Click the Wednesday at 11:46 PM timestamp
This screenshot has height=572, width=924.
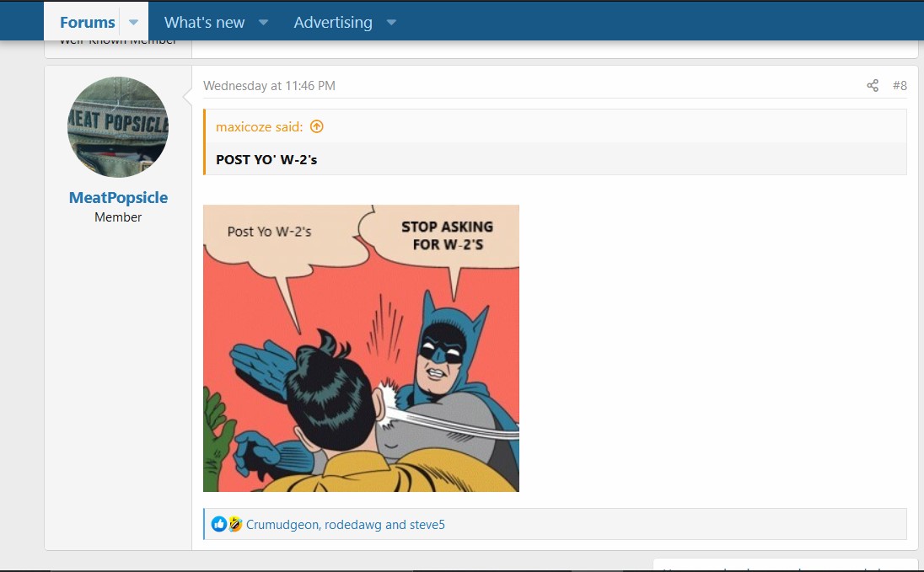[269, 86]
